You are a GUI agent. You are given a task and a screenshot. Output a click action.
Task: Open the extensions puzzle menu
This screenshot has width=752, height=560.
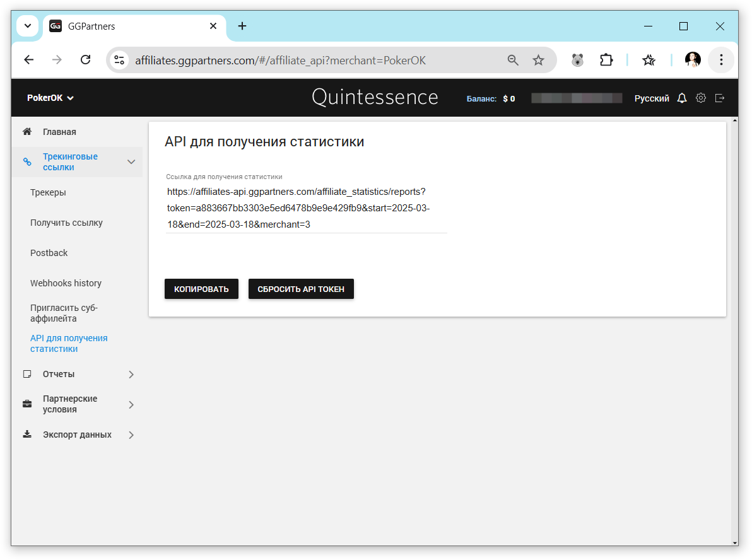tap(606, 61)
